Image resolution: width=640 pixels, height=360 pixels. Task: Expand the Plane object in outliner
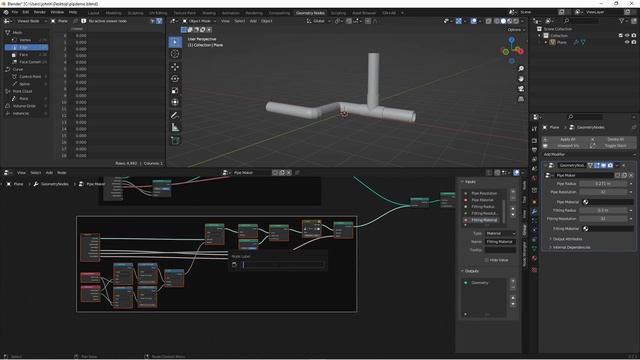click(x=546, y=42)
